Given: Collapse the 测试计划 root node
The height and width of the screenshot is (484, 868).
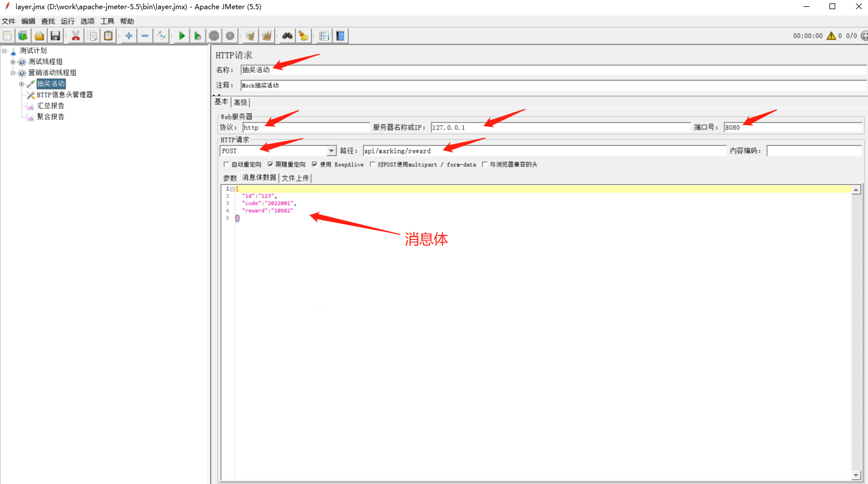Looking at the screenshot, I should (4, 51).
